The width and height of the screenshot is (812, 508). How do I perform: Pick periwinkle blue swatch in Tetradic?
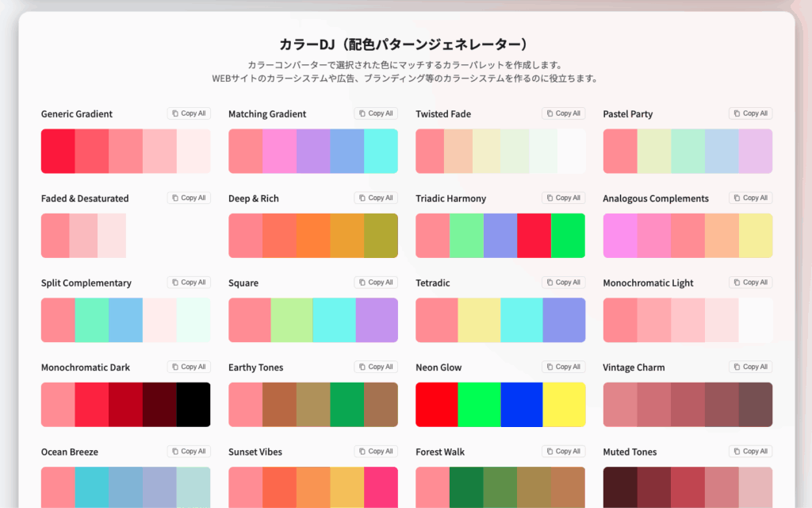[564, 320]
